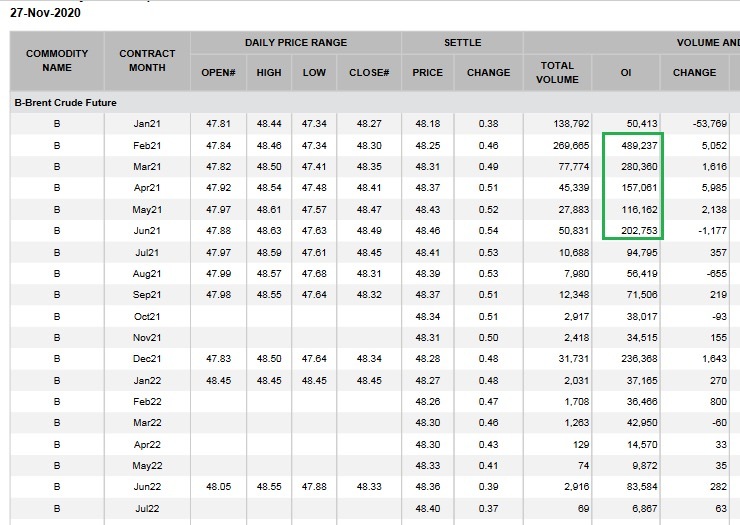Click the PRICE column header
The height and width of the screenshot is (525, 740).
tap(427, 72)
